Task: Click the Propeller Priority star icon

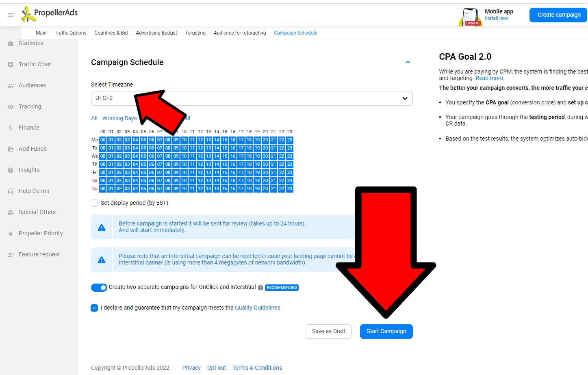Action: 11,233
